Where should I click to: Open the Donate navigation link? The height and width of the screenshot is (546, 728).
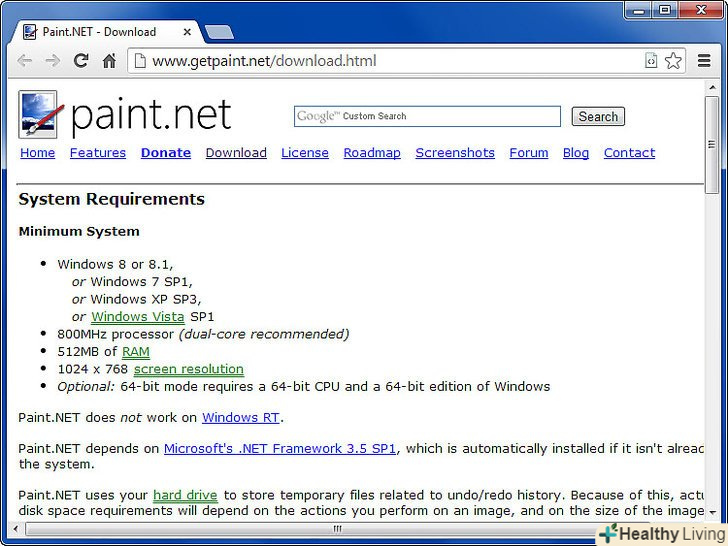click(166, 153)
